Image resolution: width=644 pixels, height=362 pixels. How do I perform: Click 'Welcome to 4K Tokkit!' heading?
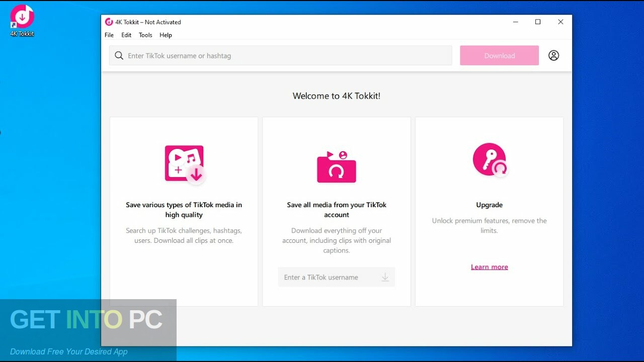point(337,96)
